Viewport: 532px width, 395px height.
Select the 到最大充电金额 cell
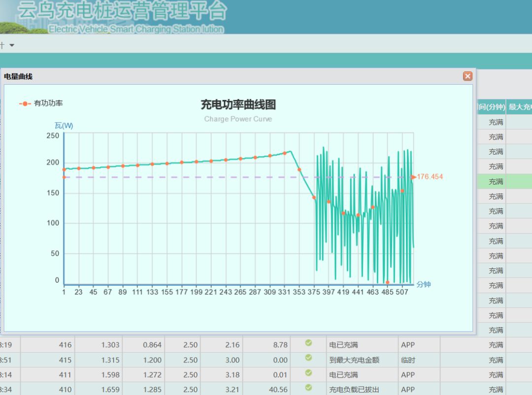pos(362,360)
